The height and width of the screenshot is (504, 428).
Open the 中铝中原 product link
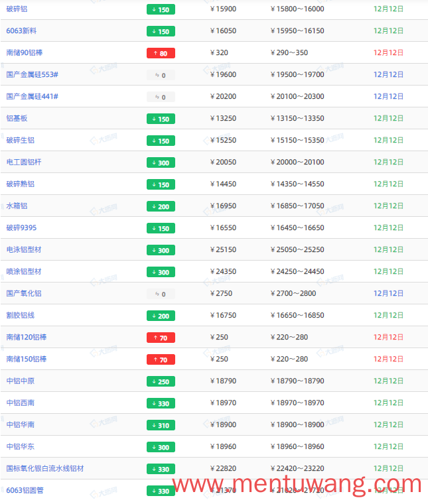click(21, 381)
